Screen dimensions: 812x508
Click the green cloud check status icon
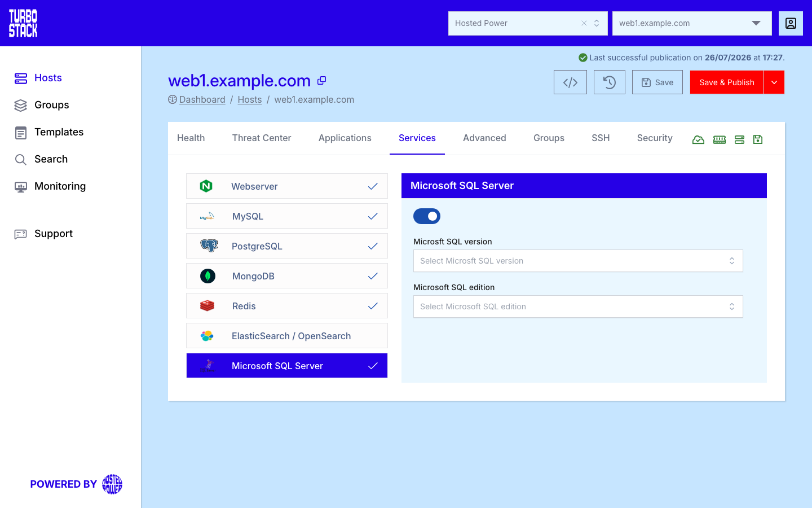698,139
